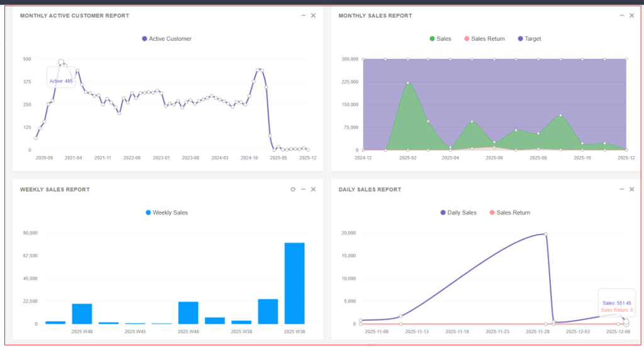The image size is (644, 347).
Task: Close the Weekly Sales Report panel
Action: (313, 189)
